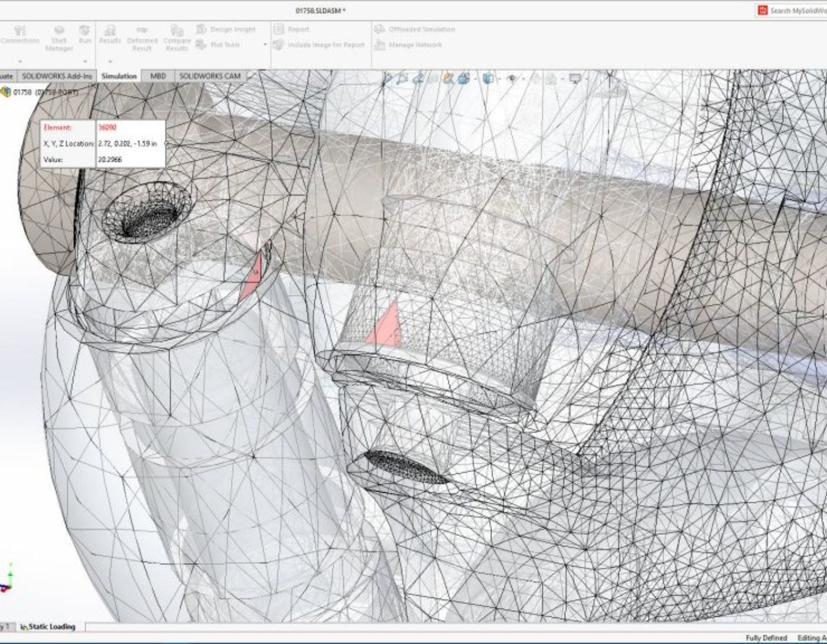Generate a simulation Report
Screen dimensions: 827x644
(x=291, y=29)
